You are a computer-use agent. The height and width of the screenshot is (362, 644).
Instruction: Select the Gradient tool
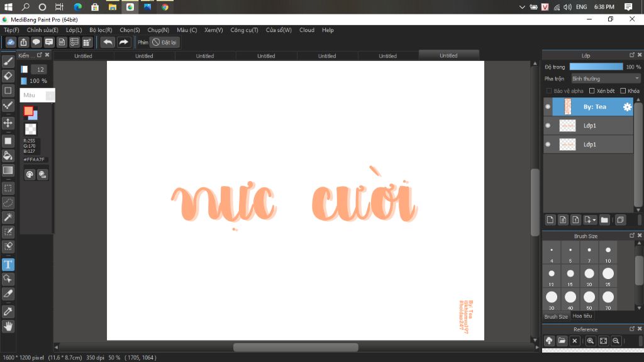[x=8, y=170]
